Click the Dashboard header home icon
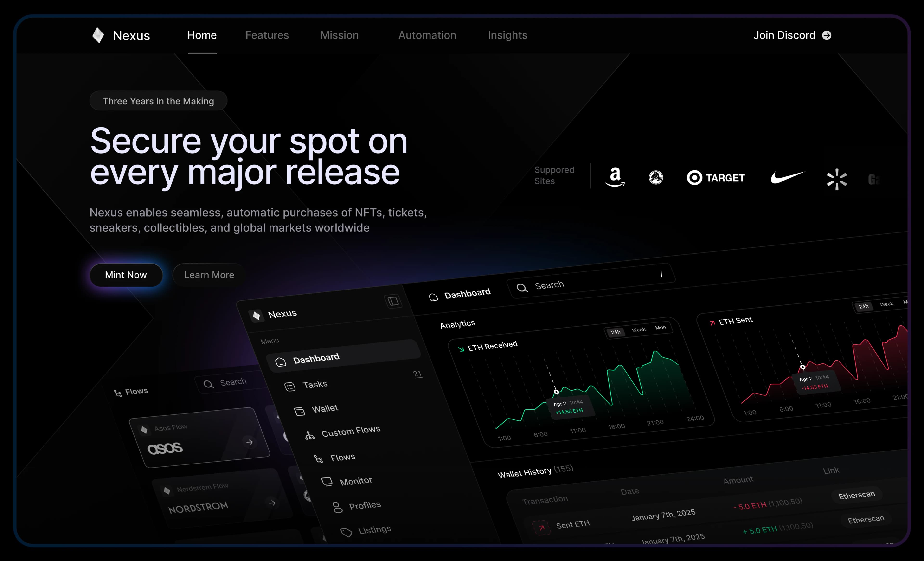 [x=433, y=297]
